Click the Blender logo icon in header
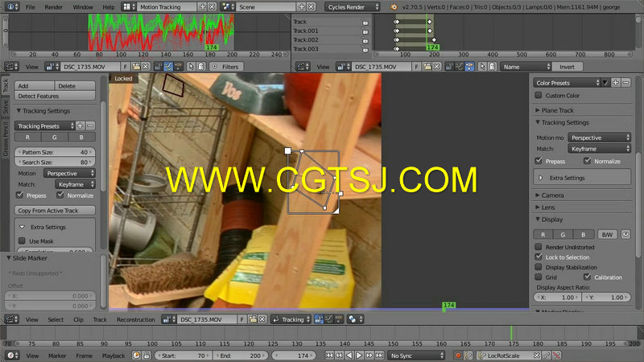 click(394, 7)
